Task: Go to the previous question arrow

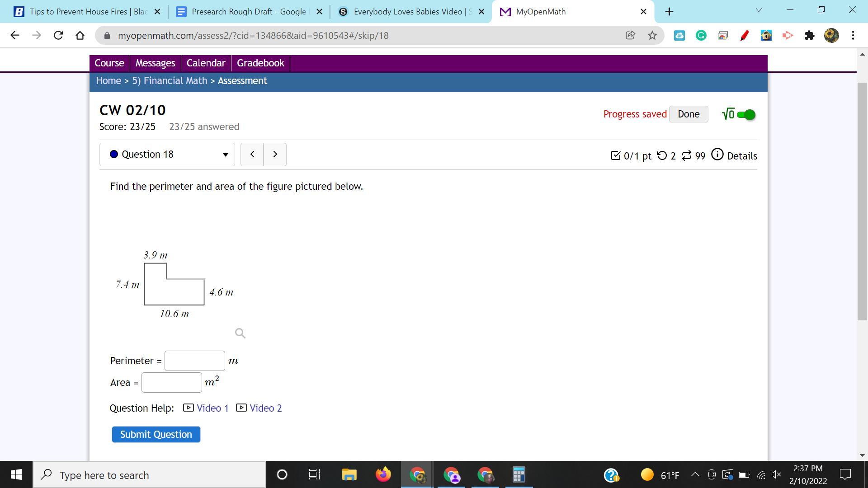Action: [x=252, y=155]
